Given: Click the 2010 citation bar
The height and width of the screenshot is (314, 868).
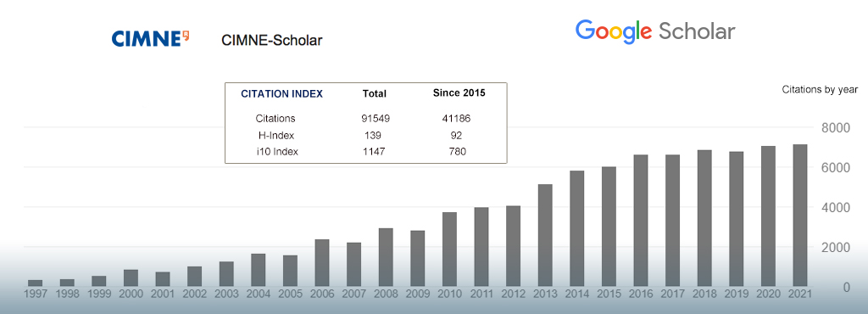Looking at the screenshot, I should click(x=449, y=250).
